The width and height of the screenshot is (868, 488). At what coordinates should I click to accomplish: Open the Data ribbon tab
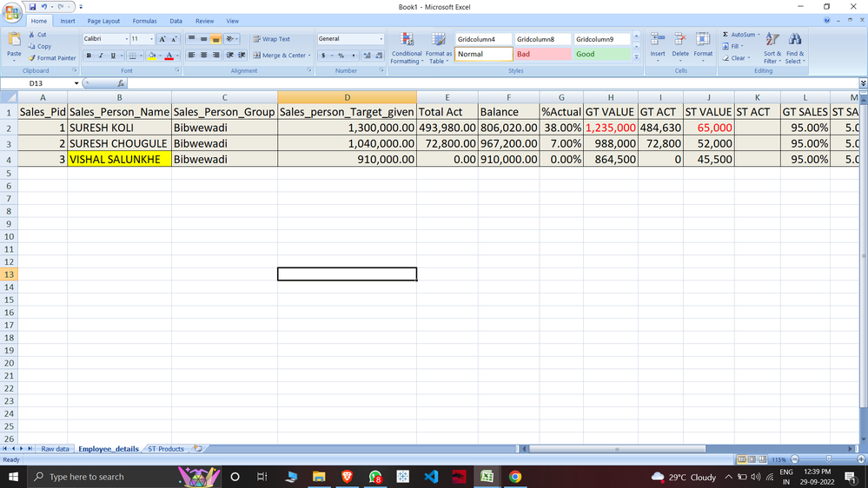tap(176, 21)
